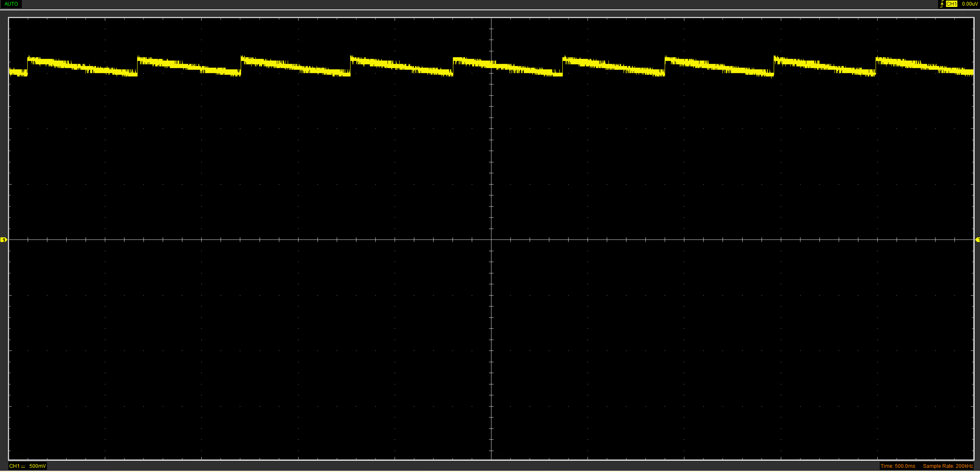Click the CH1 label in bottom status bar
Screen dimensions: 980x472
14,466
